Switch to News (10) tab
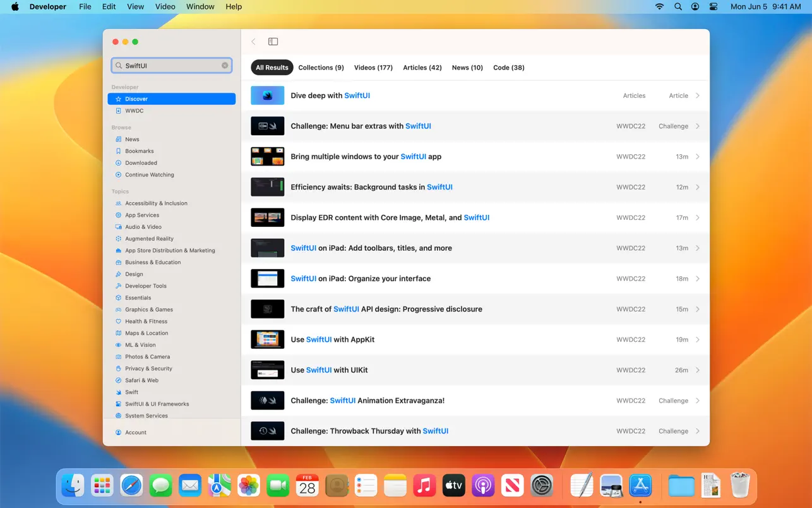Image resolution: width=812 pixels, height=508 pixels. (x=467, y=68)
